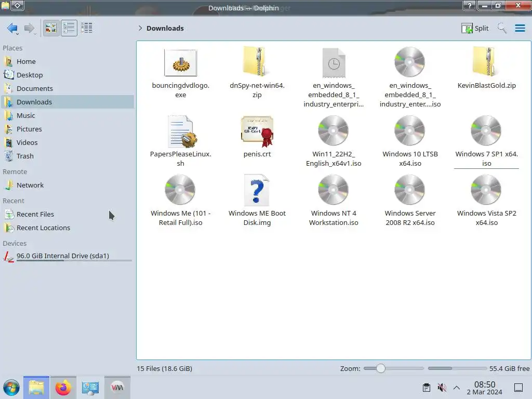This screenshot has width=532, height=399.
Task: Open Desktop in Places
Action: pos(67,75)
